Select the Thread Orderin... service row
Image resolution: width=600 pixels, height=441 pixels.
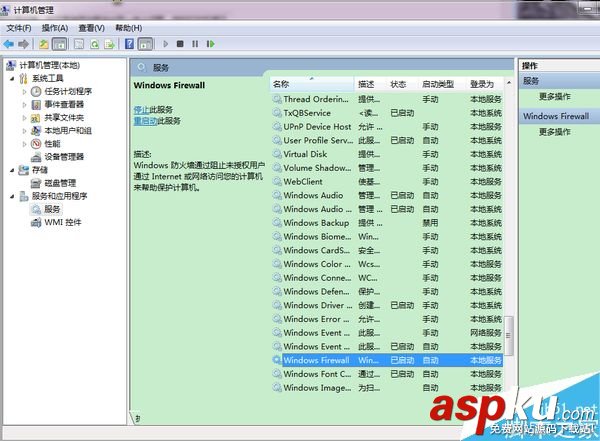pos(387,99)
